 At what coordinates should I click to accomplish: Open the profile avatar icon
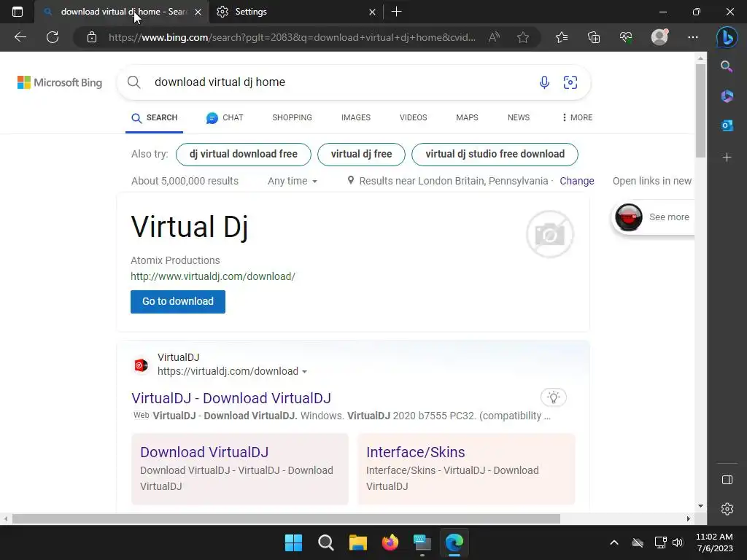point(659,37)
